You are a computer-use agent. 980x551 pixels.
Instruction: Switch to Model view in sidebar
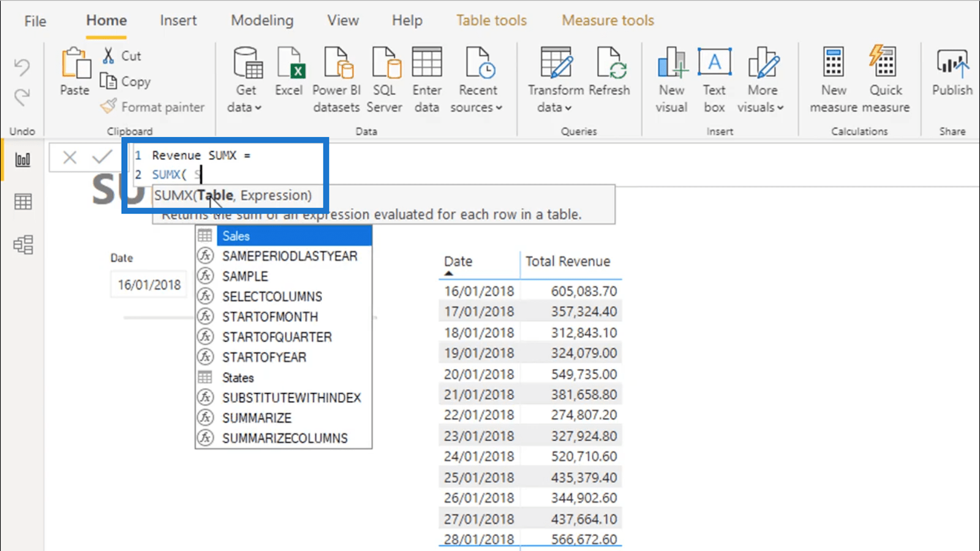(23, 245)
